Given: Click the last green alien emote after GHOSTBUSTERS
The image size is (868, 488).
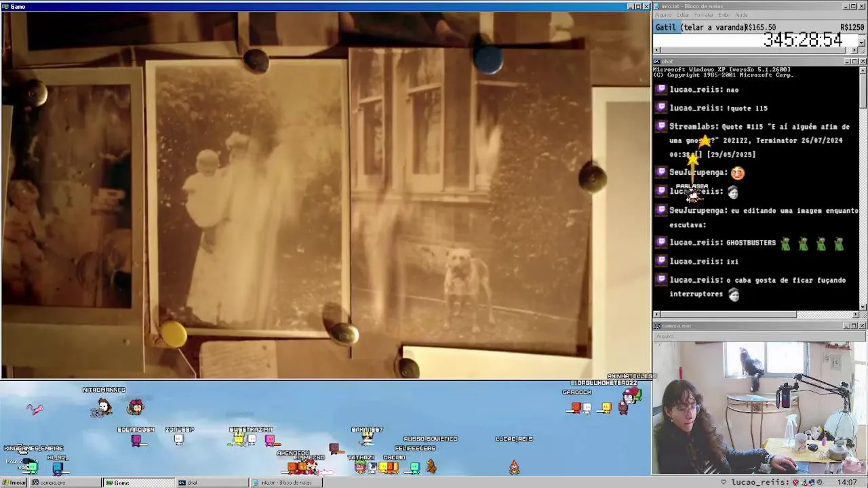Looking at the screenshot, I should (839, 243).
